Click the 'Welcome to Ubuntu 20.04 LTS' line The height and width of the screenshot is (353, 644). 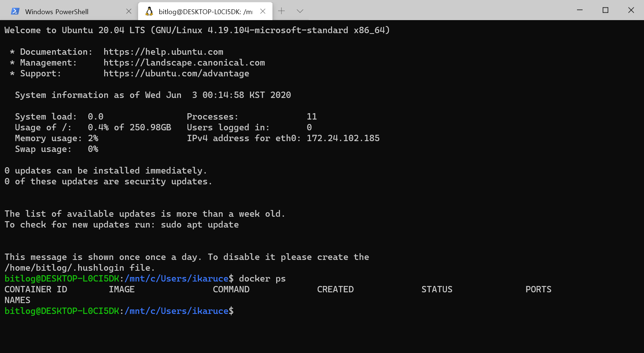[x=197, y=30]
